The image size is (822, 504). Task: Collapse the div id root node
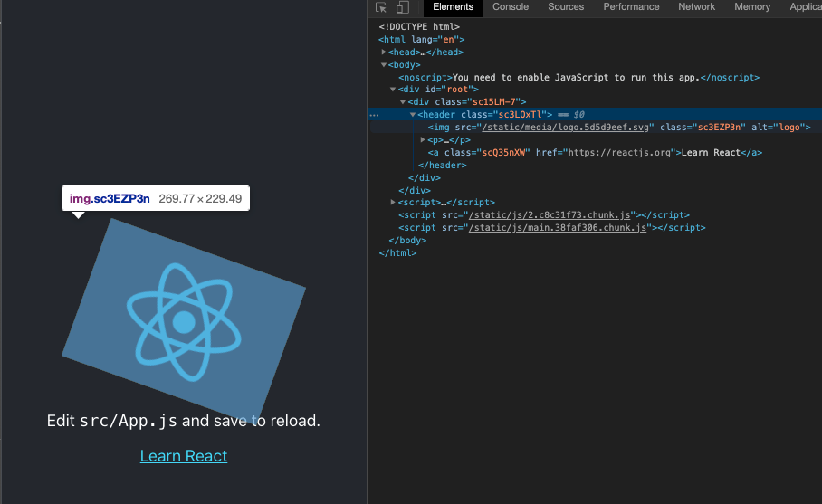(393, 90)
